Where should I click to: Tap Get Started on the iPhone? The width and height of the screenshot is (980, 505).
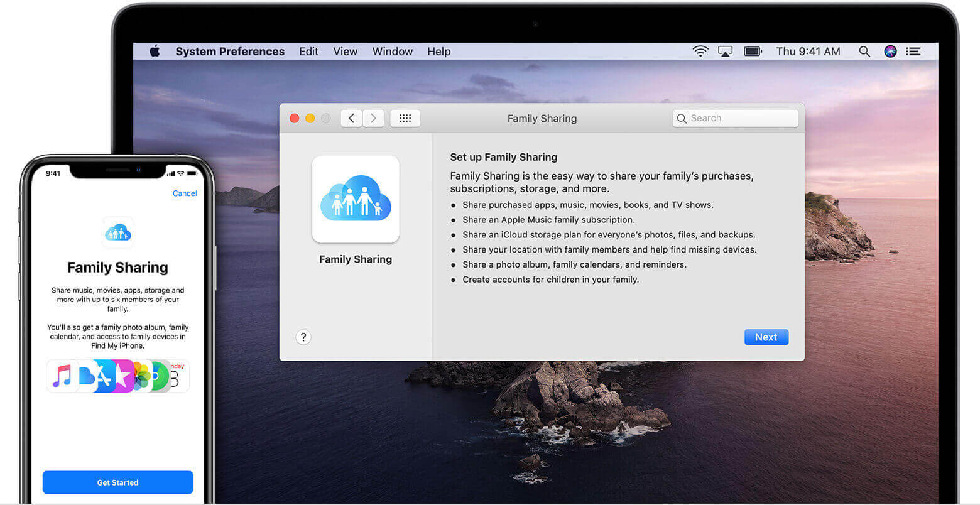[117, 482]
